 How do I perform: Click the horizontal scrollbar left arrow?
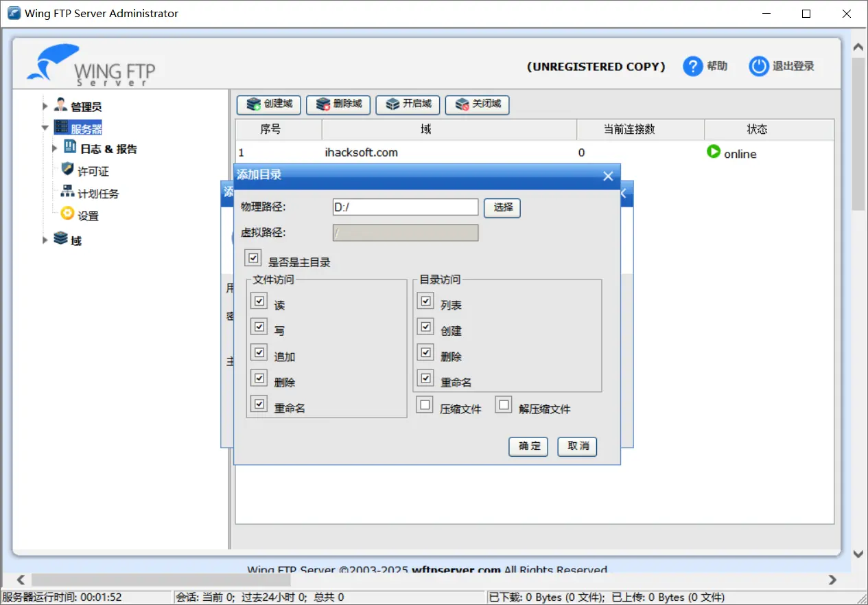(x=21, y=580)
